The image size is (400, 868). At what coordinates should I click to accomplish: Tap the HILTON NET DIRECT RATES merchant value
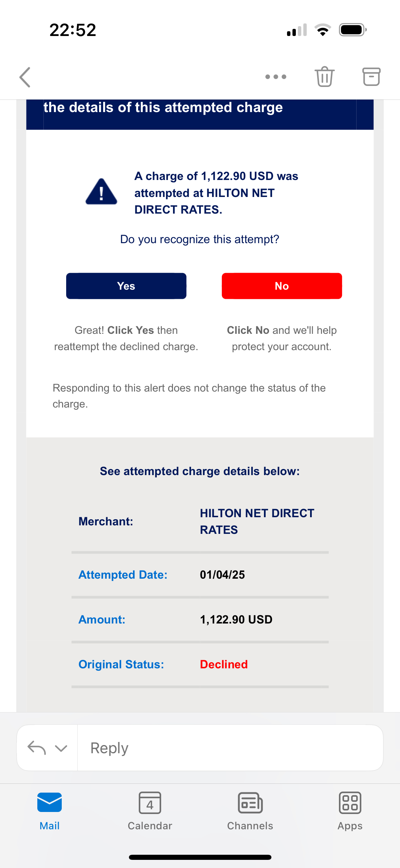tap(257, 521)
